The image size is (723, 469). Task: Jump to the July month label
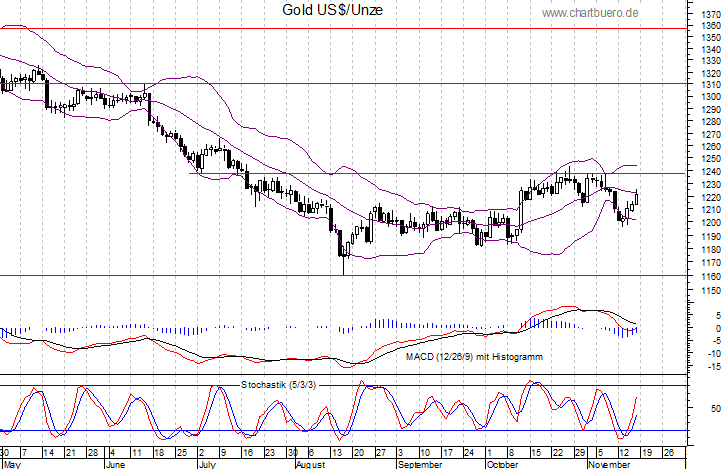[x=206, y=464]
